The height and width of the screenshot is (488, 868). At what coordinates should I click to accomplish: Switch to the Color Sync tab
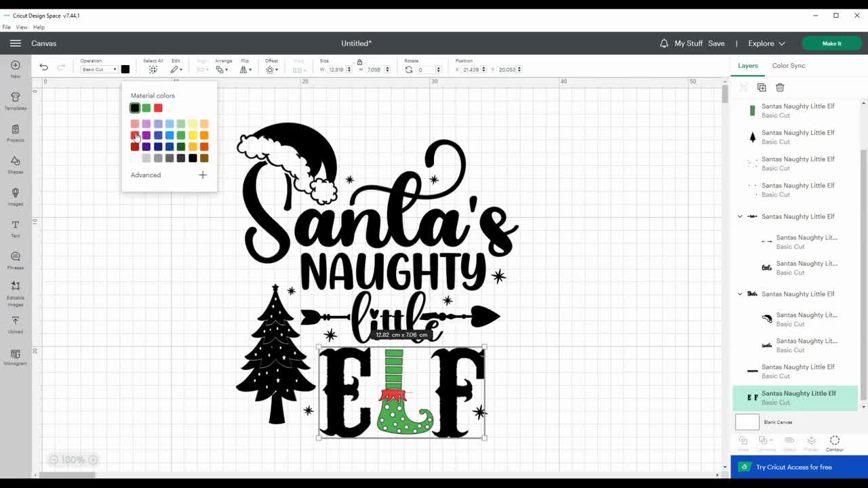[789, 66]
